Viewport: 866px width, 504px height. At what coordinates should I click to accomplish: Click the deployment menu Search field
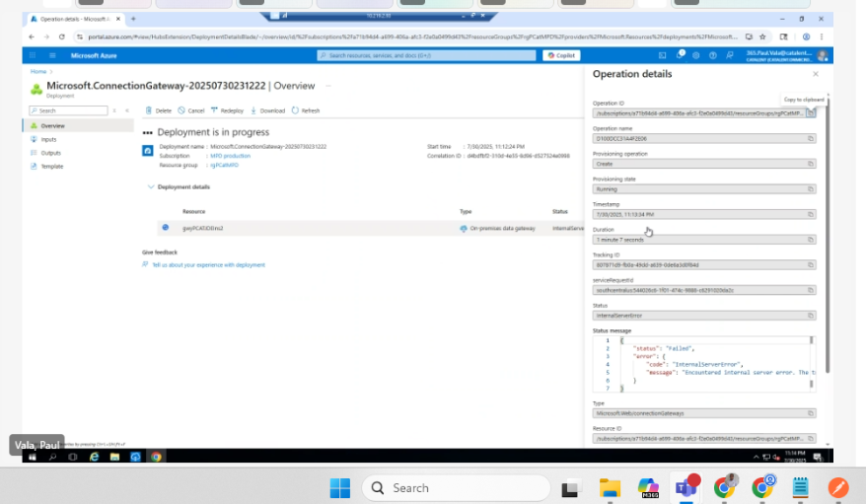68,110
